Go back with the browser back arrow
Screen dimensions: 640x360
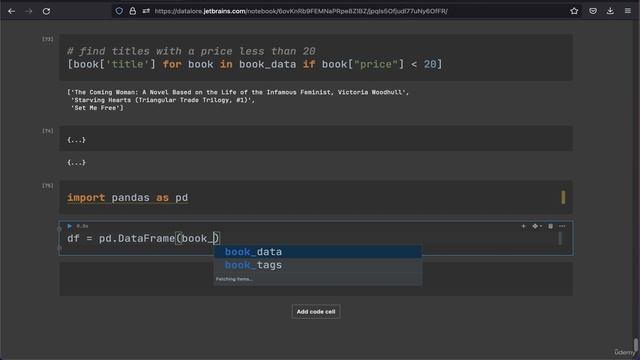click(11, 11)
